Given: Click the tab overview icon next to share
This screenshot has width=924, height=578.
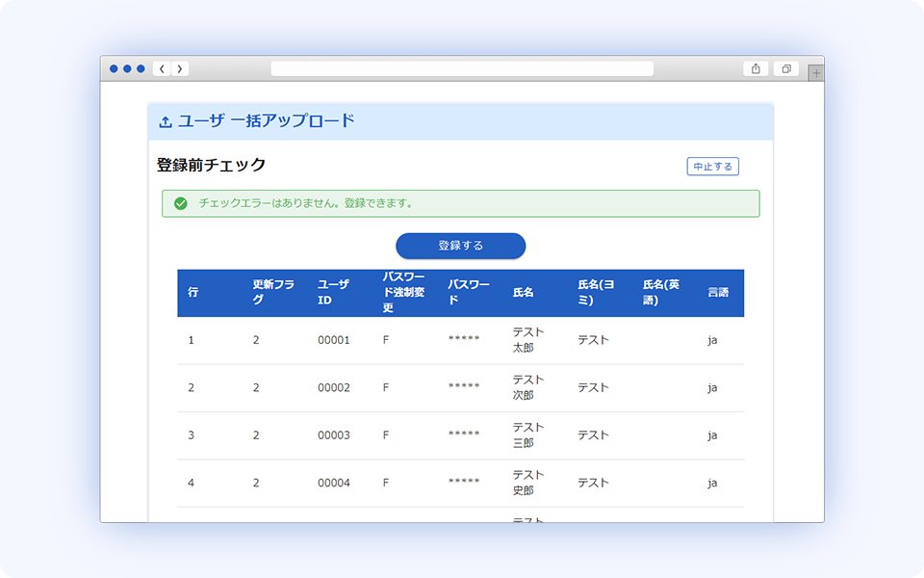Looking at the screenshot, I should click(x=784, y=68).
